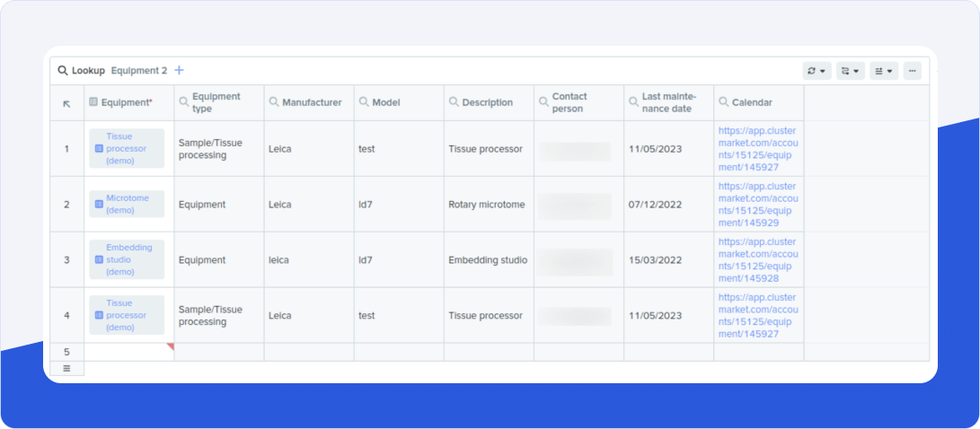Select the Equipment 2 tab
This screenshot has width=980, height=429.
tap(139, 71)
